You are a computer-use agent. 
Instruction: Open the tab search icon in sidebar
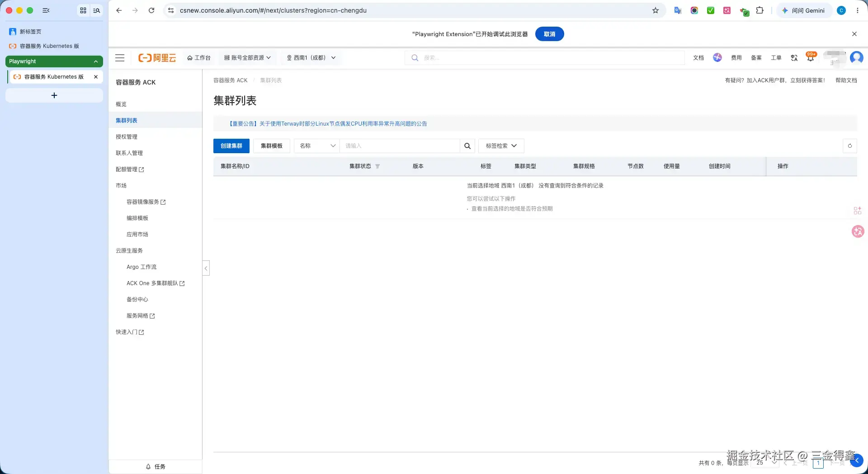97,10
